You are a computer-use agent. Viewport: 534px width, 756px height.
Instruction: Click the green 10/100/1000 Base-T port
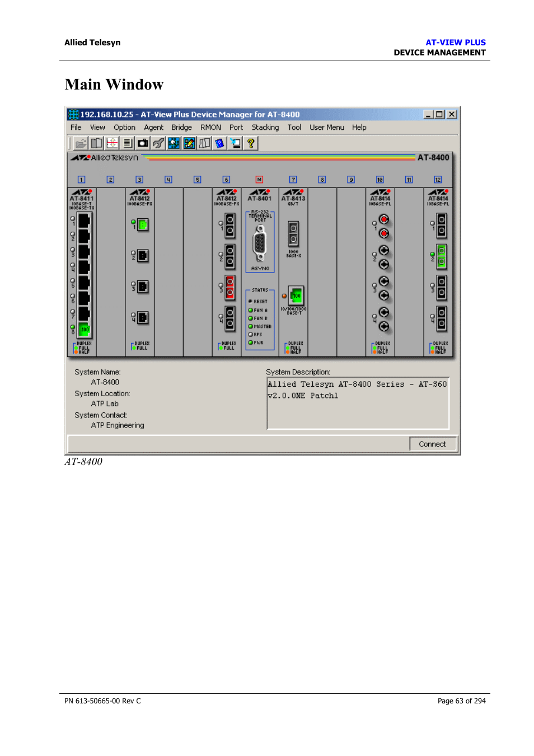(296, 295)
